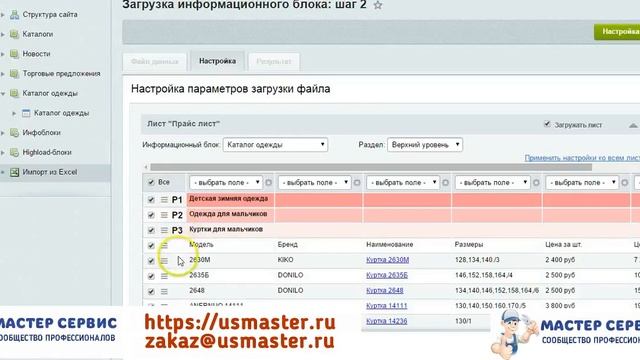Click the Торговые предложения sidebar icon

tap(15, 73)
